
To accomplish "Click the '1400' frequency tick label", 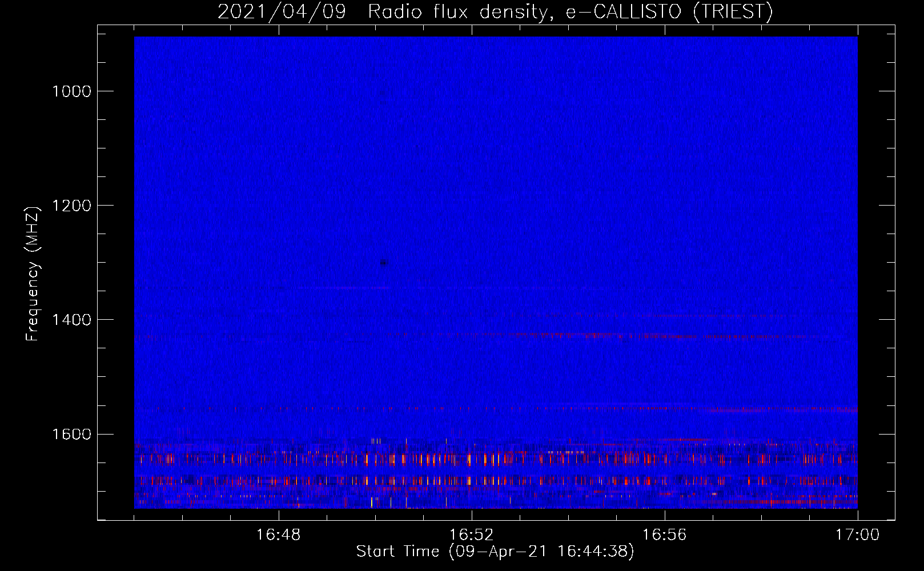I will (x=71, y=320).
